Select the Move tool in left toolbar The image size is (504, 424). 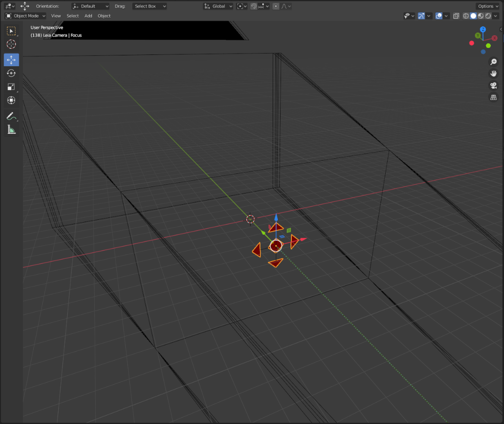(x=11, y=60)
